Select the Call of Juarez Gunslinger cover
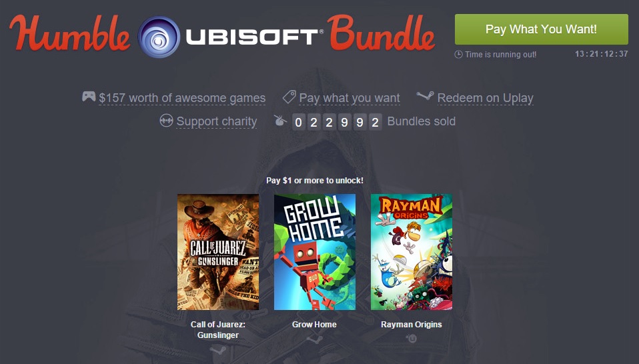639x364 pixels. 218,252
